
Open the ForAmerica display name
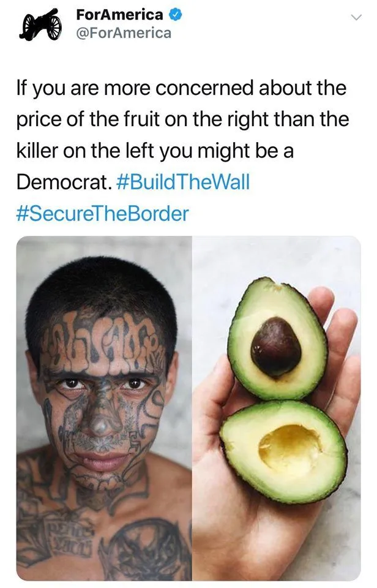[x=119, y=15]
